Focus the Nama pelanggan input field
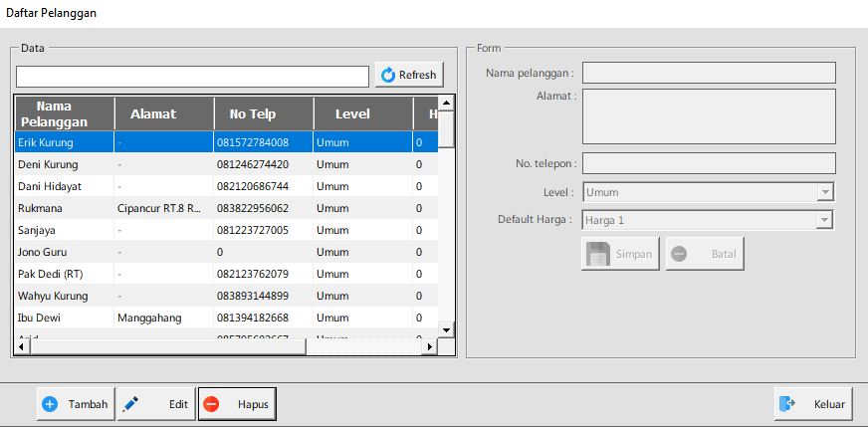This screenshot has height=427, width=868. tap(709, 73)
